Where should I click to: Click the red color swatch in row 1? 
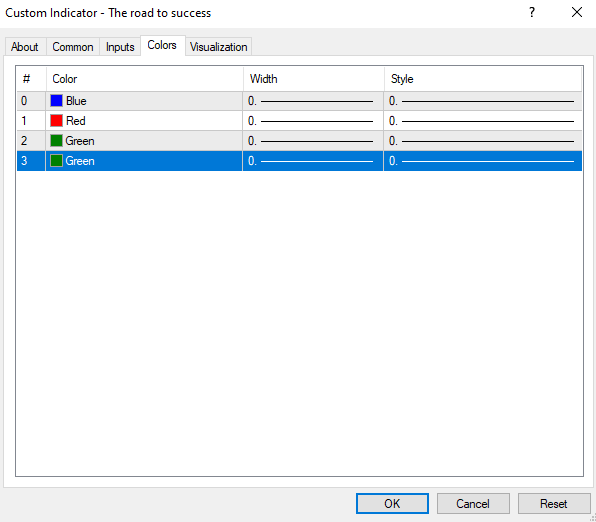click(x=56, y=121)
